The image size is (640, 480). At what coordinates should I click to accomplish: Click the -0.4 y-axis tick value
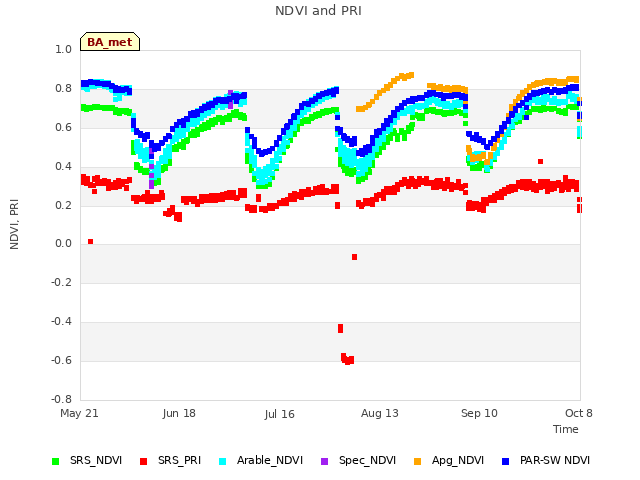pos(61,321)
